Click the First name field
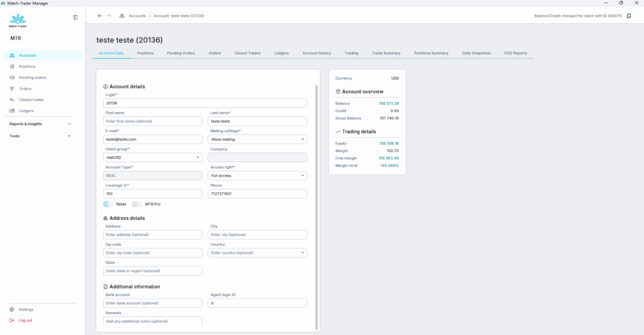 [x=152, y=121]
